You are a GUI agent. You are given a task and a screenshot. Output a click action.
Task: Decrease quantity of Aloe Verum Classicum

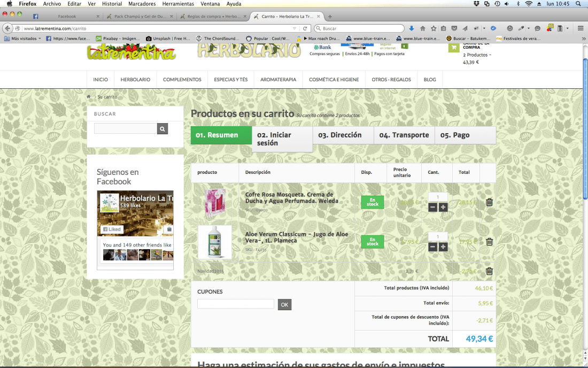(433, 247)
